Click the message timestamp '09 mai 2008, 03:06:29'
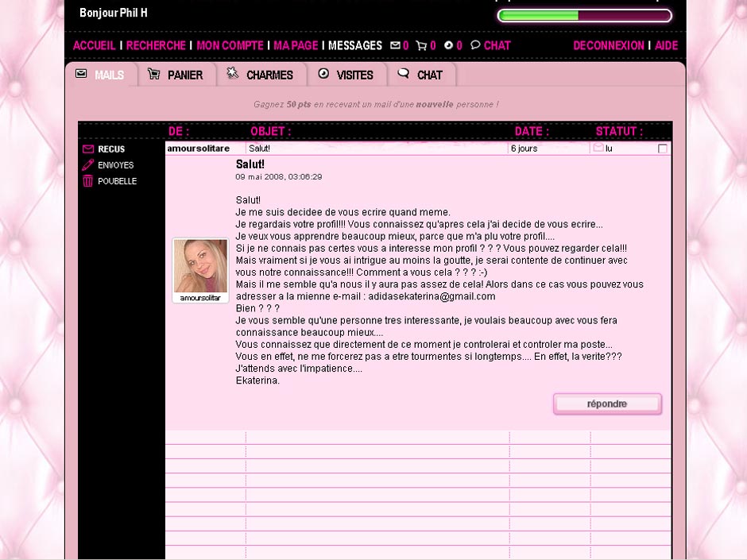The height and width of the screenshot is (560, 747). point(279,176)
